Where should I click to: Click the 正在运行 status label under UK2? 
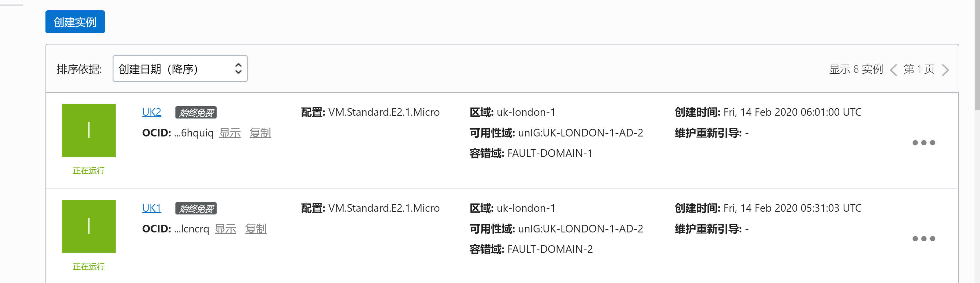coord(89,171)
